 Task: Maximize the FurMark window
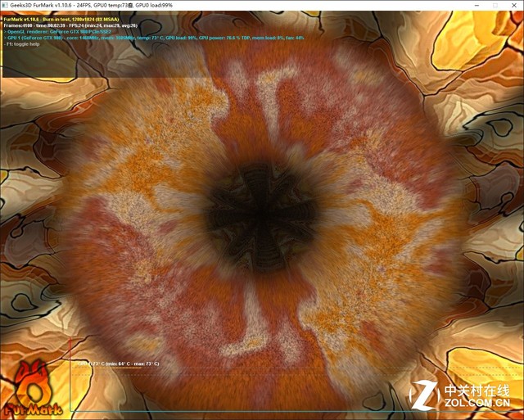pyautogui.click(x=495, y=5)
